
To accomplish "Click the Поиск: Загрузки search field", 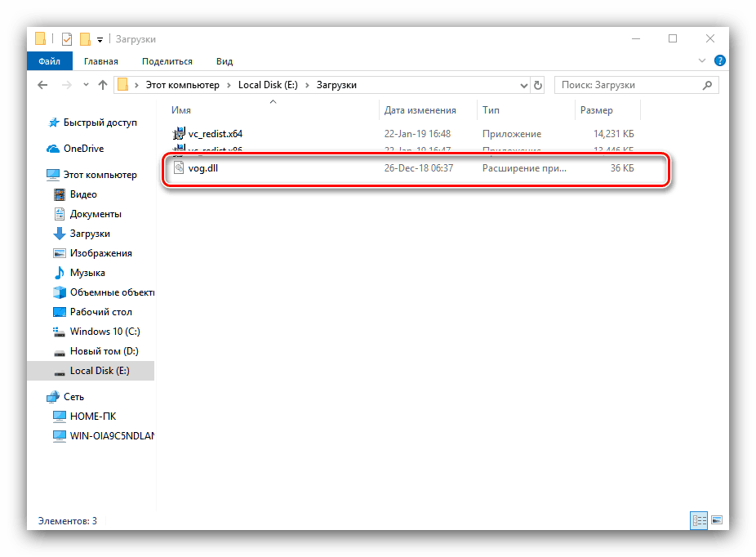I will tap(637, 86).
